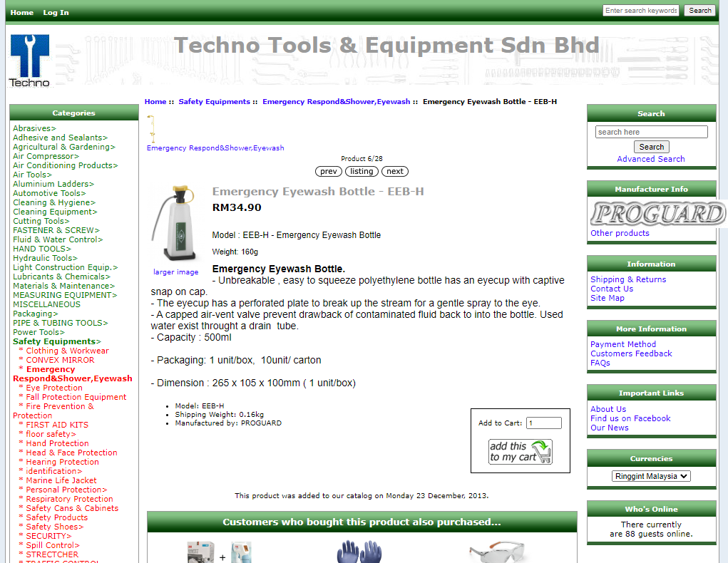Open the respirator and thermometer related product thumbnail
This screenshot has width=728, height=563.
coord(219,552)
